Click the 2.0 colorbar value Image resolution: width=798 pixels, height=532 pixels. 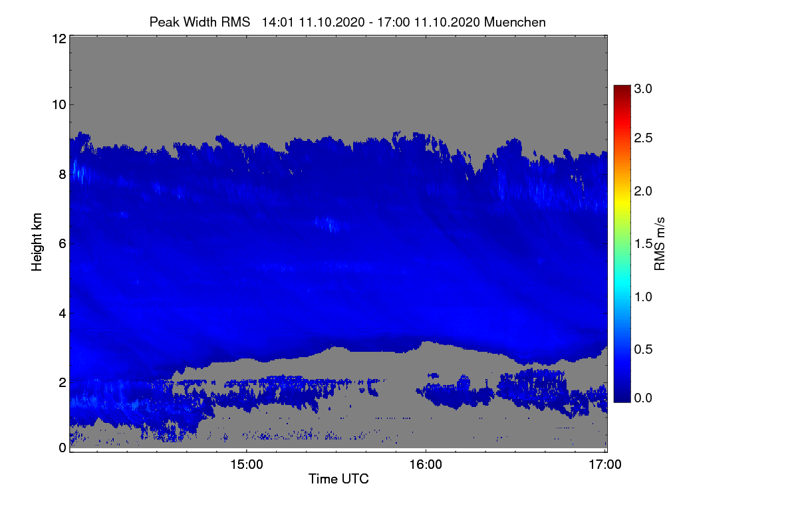(x=644, y=192)
